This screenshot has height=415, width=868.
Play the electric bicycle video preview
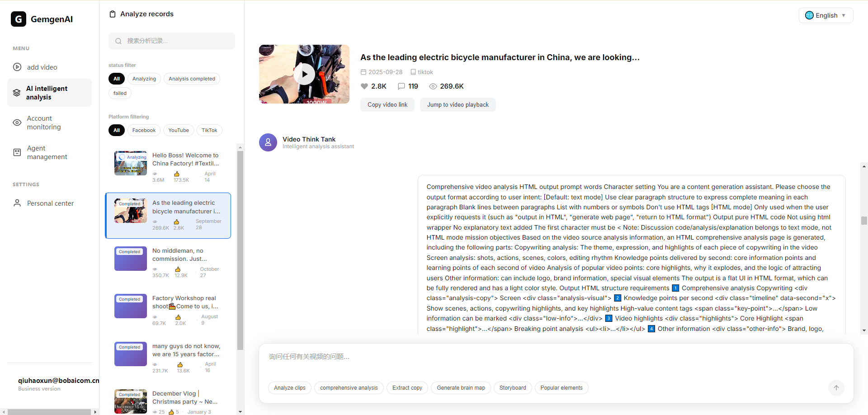pyautogui.click(x=304, y=74)
